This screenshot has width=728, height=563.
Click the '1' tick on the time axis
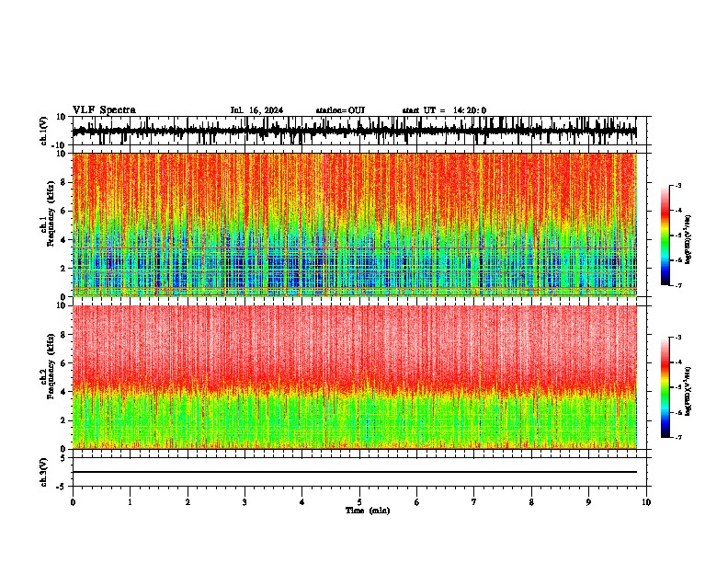click(x=130, y=502)
